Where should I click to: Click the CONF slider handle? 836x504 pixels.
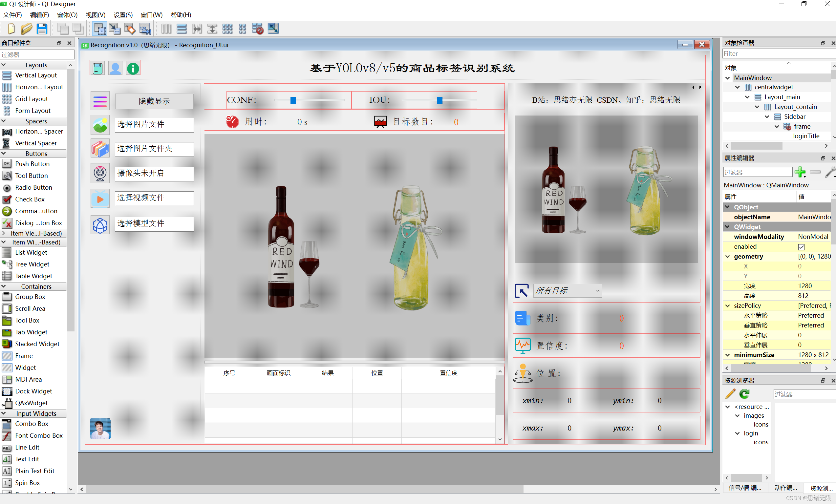(293, 100)
